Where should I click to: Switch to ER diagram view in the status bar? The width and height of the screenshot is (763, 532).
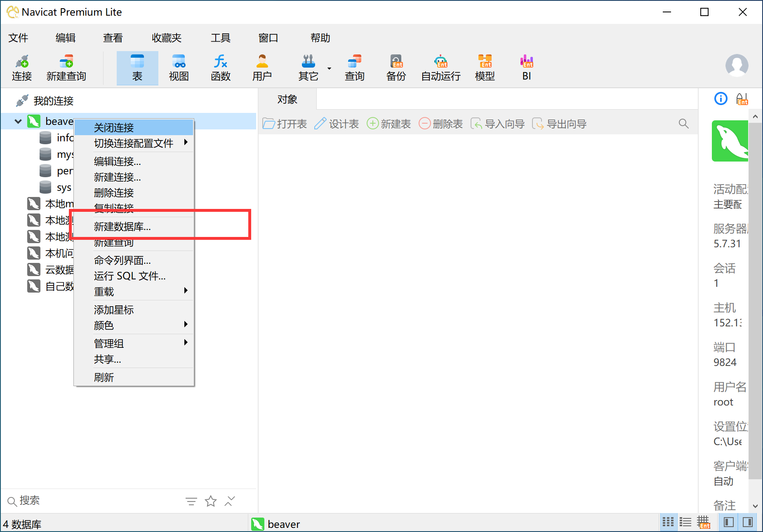click(x=704, y=522)
